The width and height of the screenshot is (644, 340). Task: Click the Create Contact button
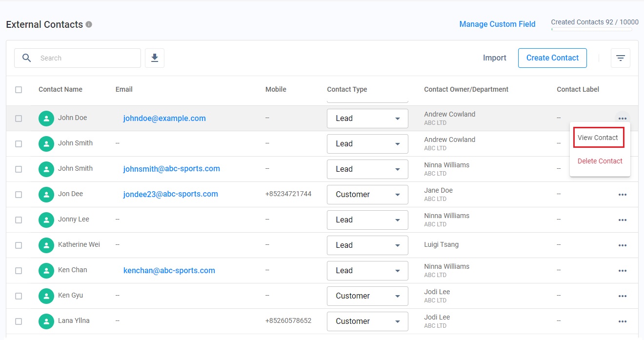coord(552,58)
